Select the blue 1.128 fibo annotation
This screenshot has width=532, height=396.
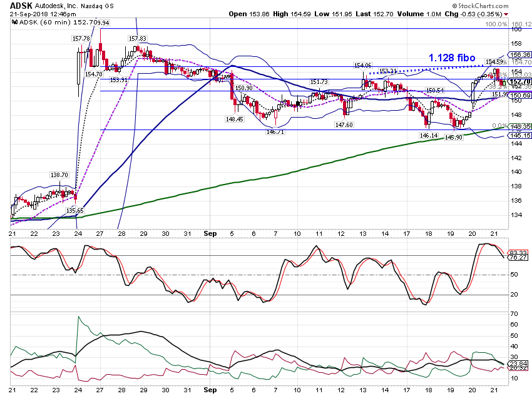tap(452, 58)
